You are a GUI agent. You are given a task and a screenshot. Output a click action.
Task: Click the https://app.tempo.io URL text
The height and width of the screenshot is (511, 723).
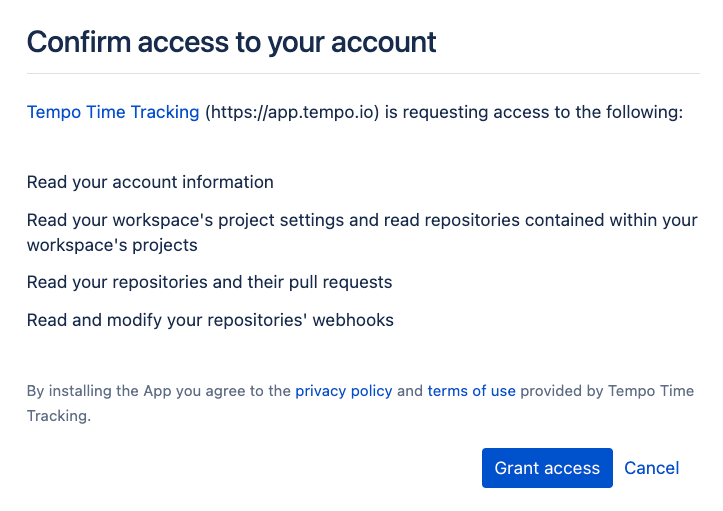pyautogui.click(x=292, y=112)
